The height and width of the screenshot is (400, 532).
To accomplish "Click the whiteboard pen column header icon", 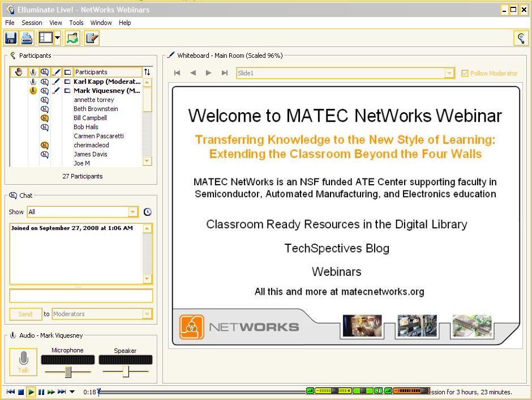I will [x=56, y=72].
